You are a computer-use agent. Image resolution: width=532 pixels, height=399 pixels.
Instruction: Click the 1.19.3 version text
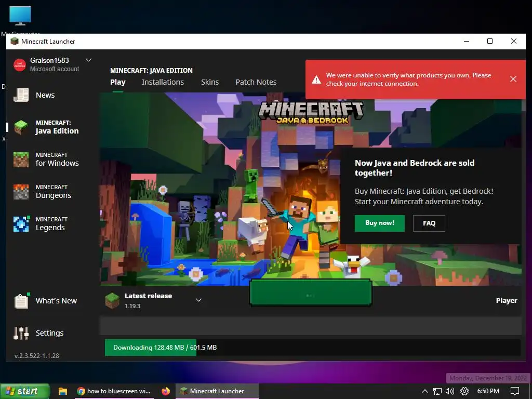pos(132,306)
